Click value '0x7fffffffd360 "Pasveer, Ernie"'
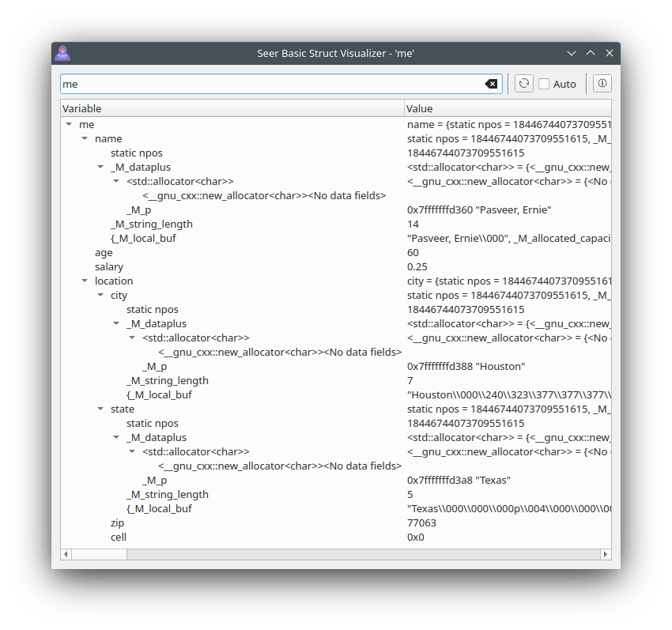Image resolution: width=672 pixels, height=630 pixels. (479, 209)
